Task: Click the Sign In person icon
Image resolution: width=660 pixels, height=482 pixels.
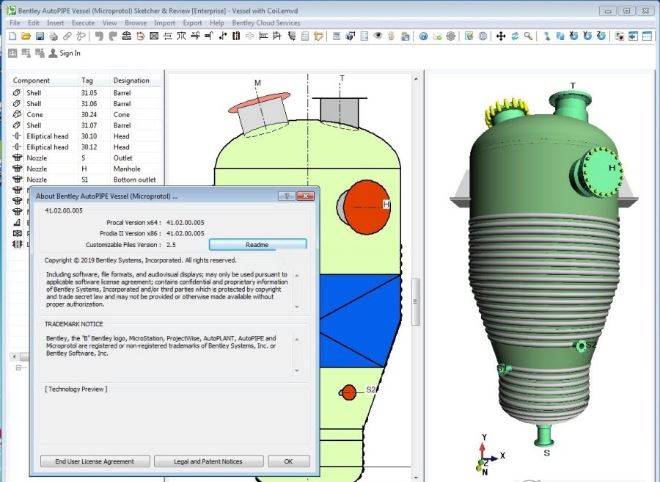Action: click(53, 53)
